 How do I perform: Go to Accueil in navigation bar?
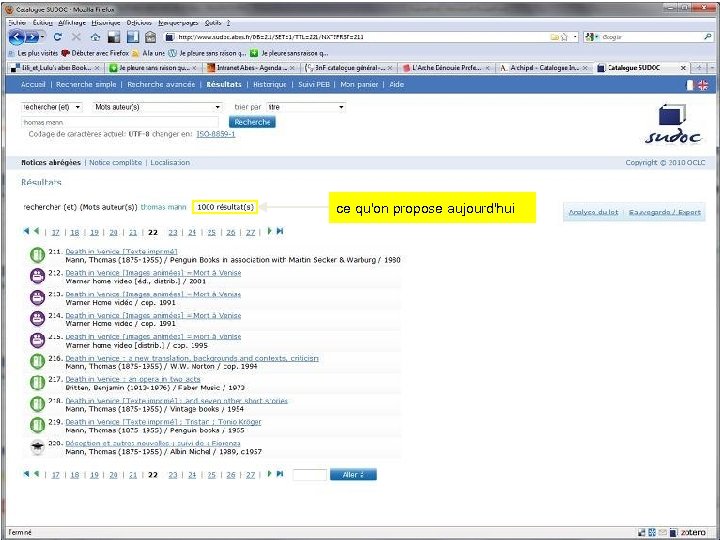33,84
